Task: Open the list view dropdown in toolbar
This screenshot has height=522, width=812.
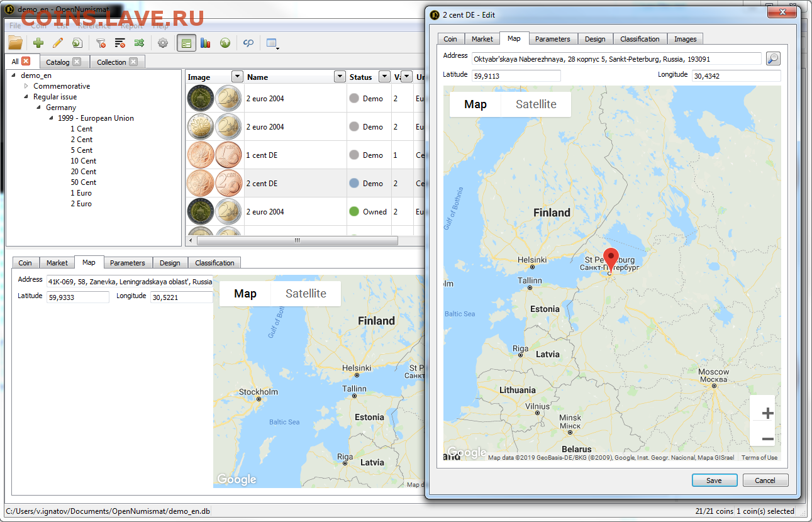Action: click(x=272, y=43)
